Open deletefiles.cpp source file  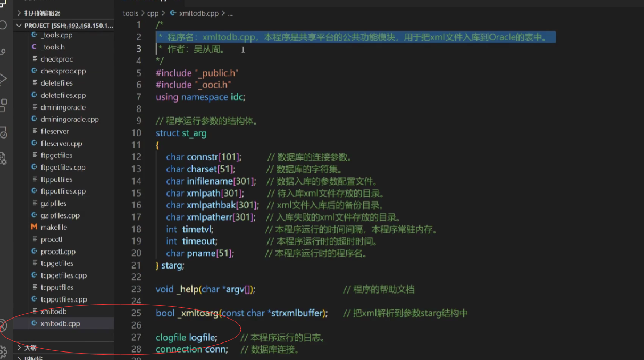[63, 95]
